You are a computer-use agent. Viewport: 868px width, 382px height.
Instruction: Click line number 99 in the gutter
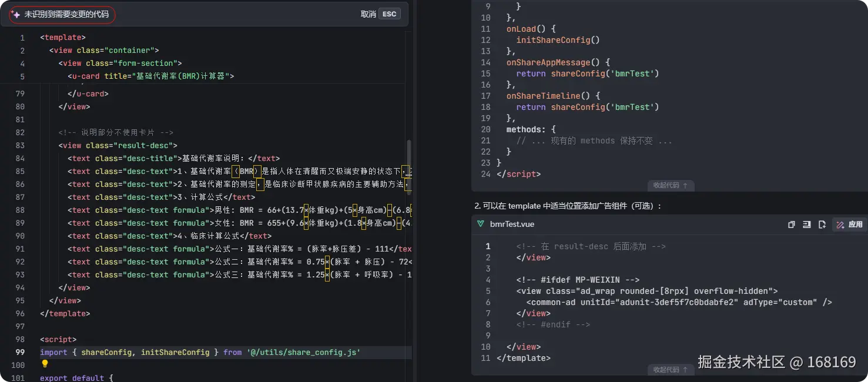20,353
